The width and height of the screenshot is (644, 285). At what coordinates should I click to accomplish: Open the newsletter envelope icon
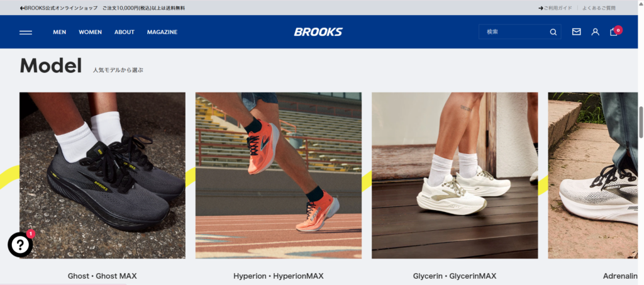tap(576, 31)
